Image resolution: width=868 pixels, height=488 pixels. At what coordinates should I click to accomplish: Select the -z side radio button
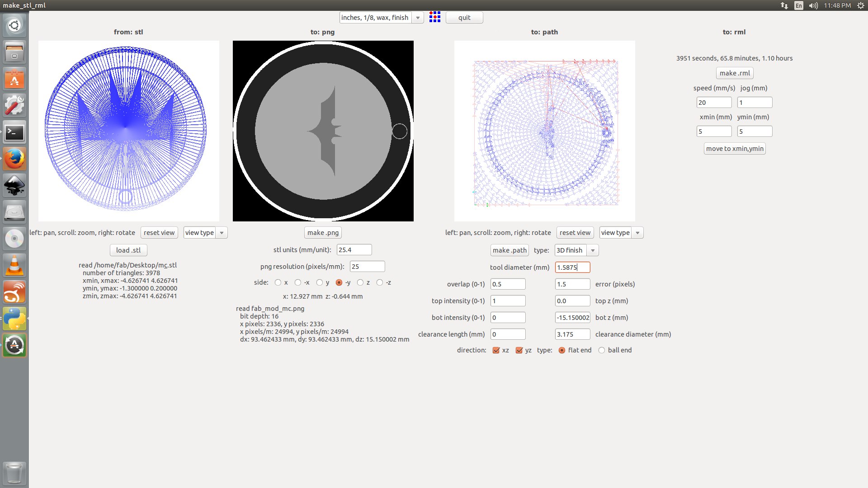point(380,282)
